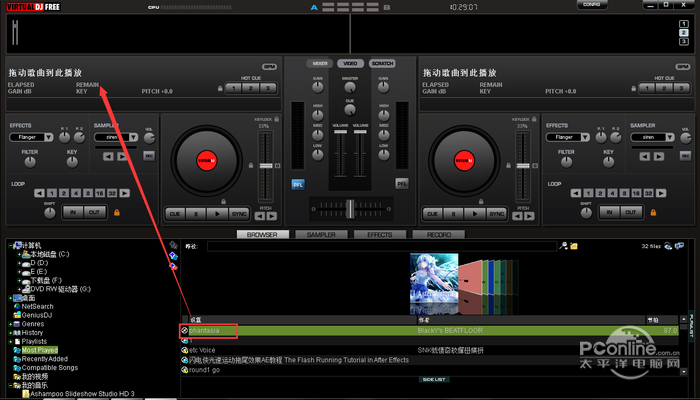Pause the right deck
Viewport: 700px width, 400px height.
(454, 214)
